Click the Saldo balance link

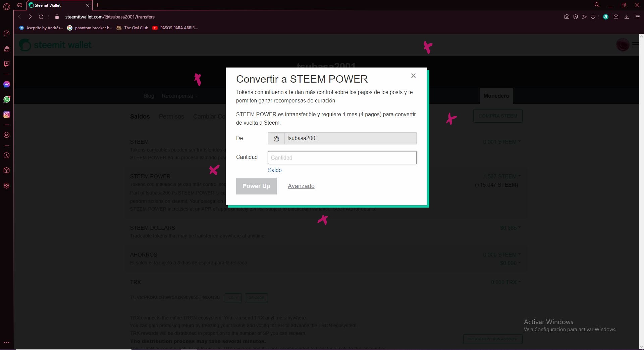275,170
